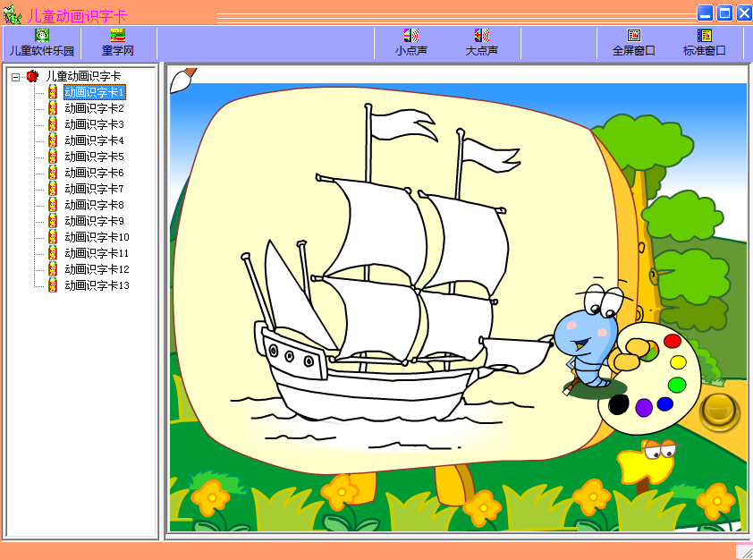Select 动画识字卡6 in tree
The image size is (753, 560).
click(x=95, y=173)
